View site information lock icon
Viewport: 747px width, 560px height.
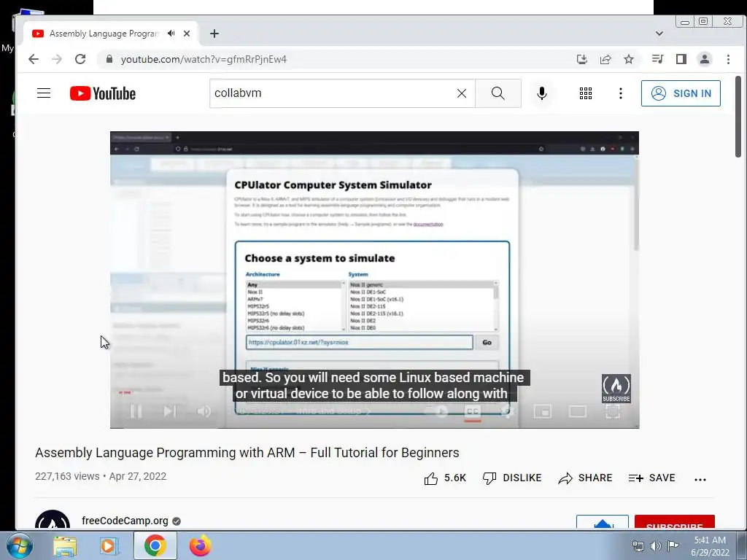tap(109, 59)
